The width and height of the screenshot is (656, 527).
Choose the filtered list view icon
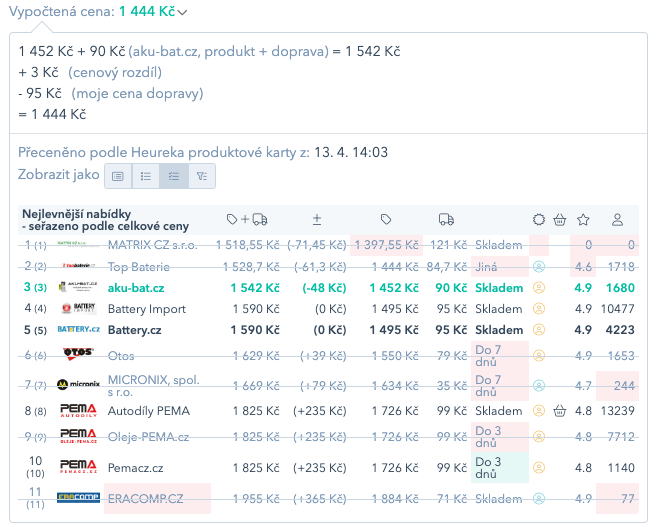pyautogui.click(x=202, y=176)
